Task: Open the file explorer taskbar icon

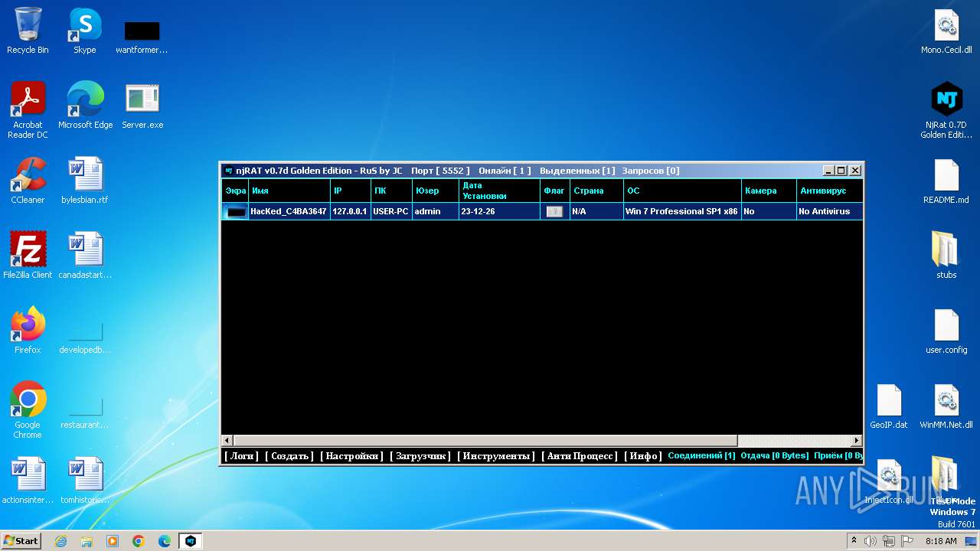Action: pyautogui.click(x=87, y=541)
